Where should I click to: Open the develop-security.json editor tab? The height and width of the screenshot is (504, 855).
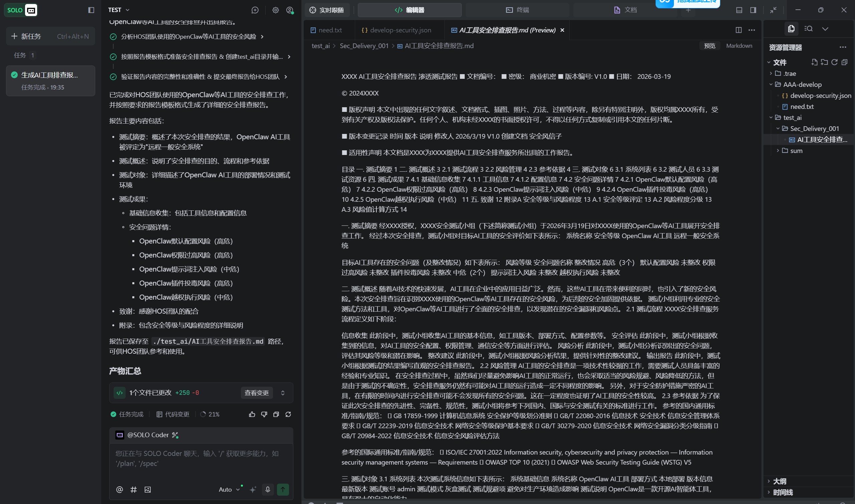pyautogui.click(x=396, y=30)
